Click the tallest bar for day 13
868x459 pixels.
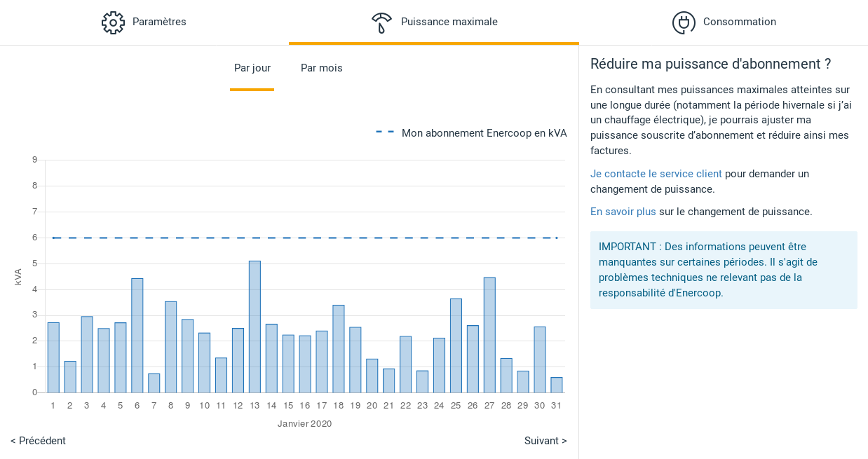tap(255, 327)
